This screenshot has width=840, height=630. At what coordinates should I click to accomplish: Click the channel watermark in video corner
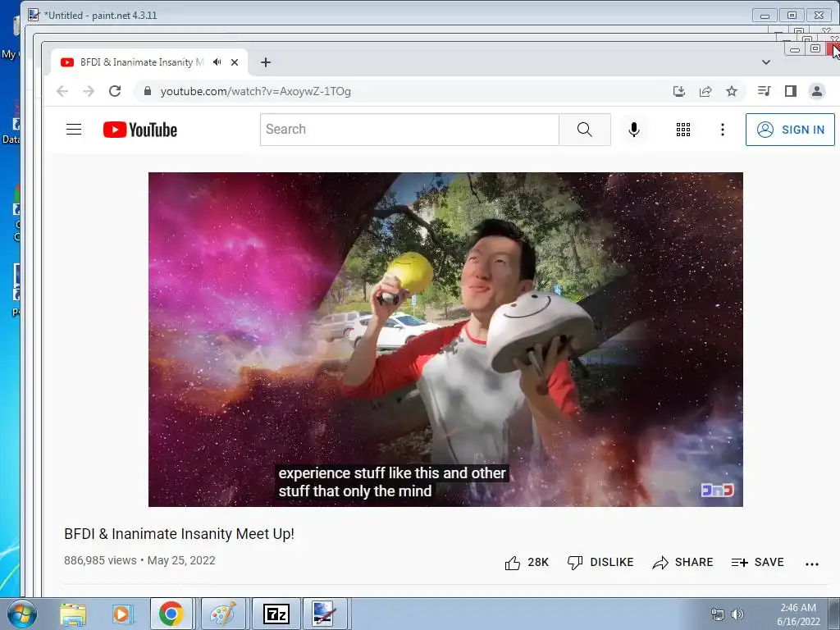(717, 491)
